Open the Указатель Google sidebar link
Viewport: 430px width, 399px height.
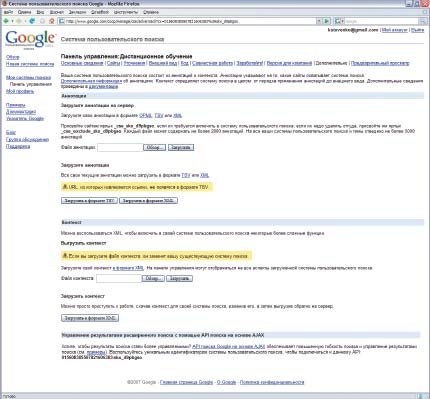(x=25, y=118)
